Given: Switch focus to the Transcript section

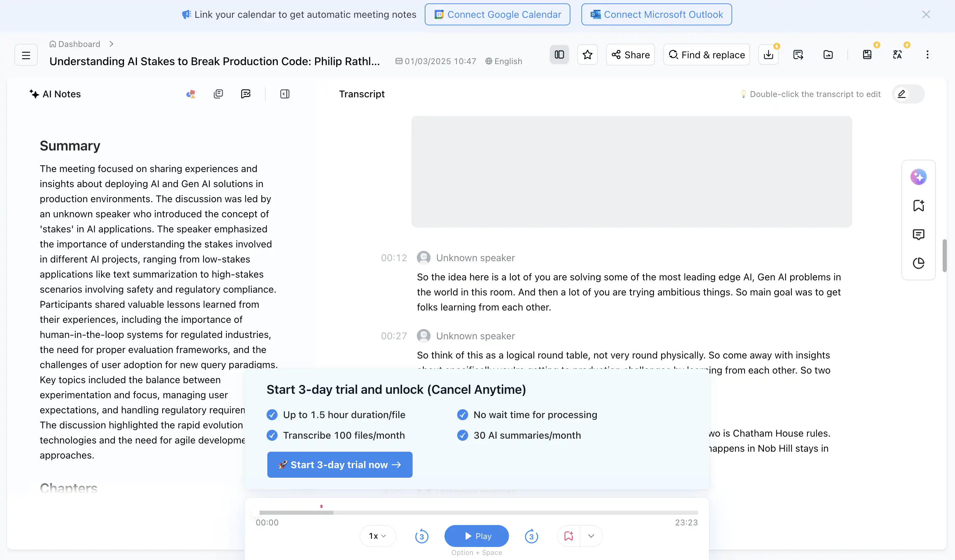Looking at the screenshot, I should click(x=362, y=94).
